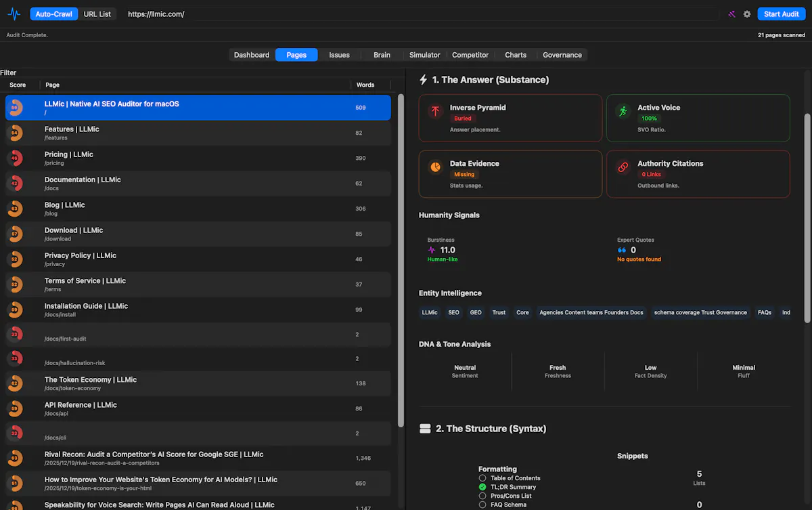Screen dimensions: 812x510
Task: Click the score ring for Pricing | LLMic
Action: click(15, 158)
